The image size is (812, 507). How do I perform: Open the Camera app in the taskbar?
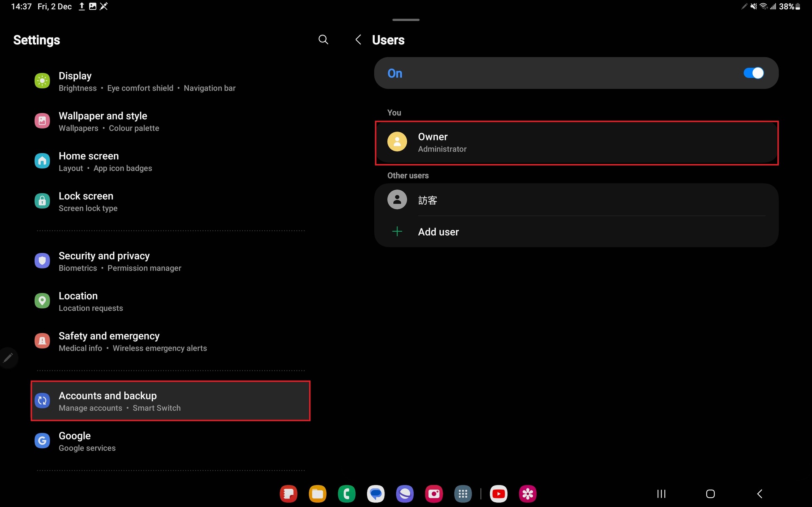click(x=433, y=493)
